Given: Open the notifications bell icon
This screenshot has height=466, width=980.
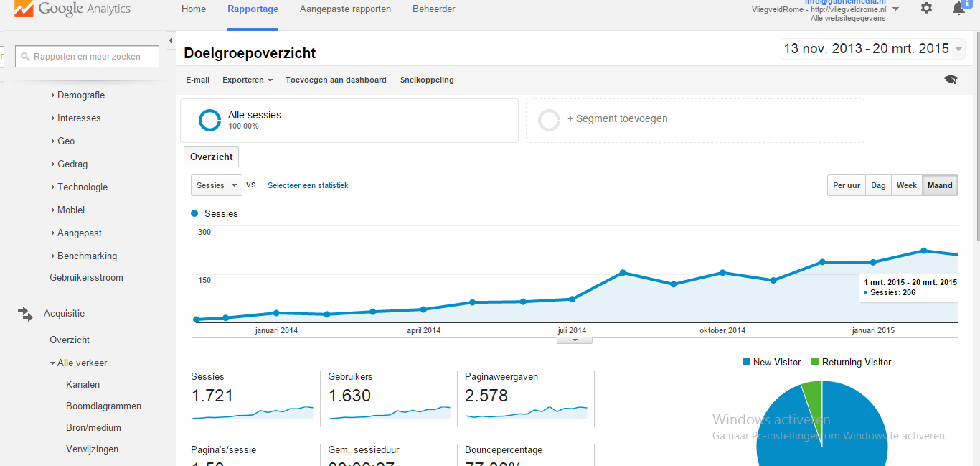Looking at the screenshot, I should (x=958, y=9).
